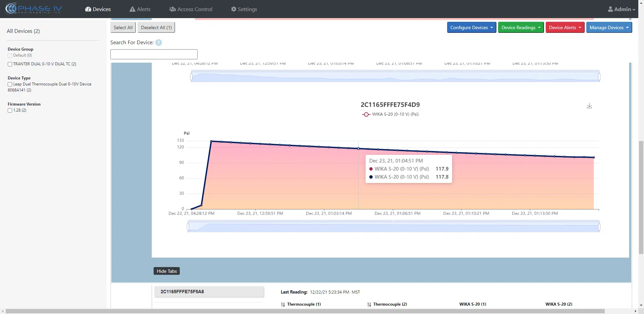
Task: Click the Devices gauge icon in navbar
Action: click(x=88, y=9)
